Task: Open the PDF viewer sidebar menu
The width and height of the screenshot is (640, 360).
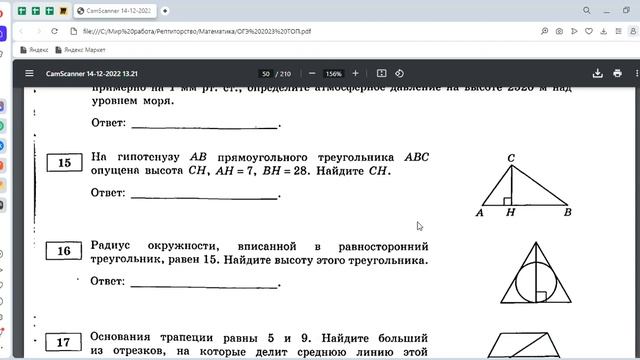Action: point(29,73)
